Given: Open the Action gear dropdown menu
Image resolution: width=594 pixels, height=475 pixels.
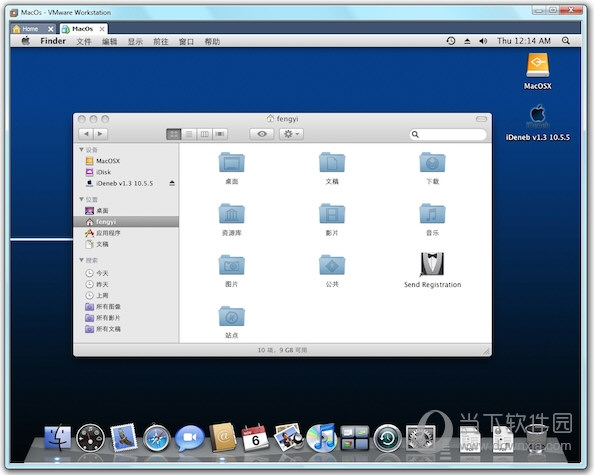Looking at the screenshot, I should tap(291, 134).
